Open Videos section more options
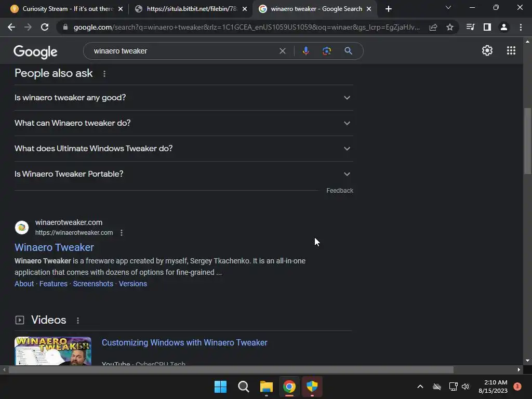 pos(78,320)
